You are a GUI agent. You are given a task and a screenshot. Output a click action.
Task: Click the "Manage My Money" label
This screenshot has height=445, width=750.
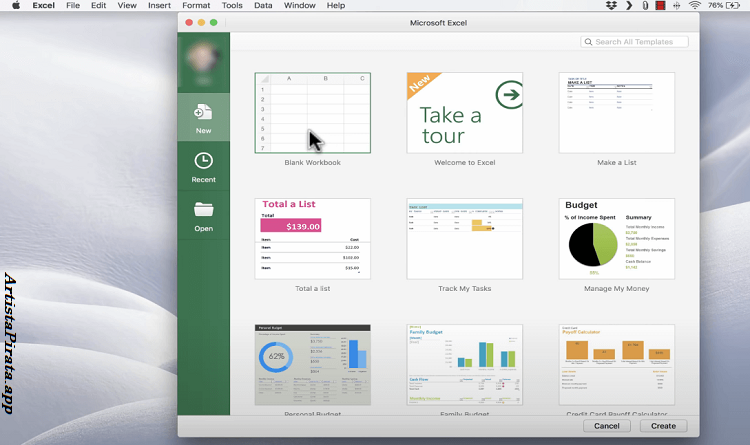tap(617, 289)
